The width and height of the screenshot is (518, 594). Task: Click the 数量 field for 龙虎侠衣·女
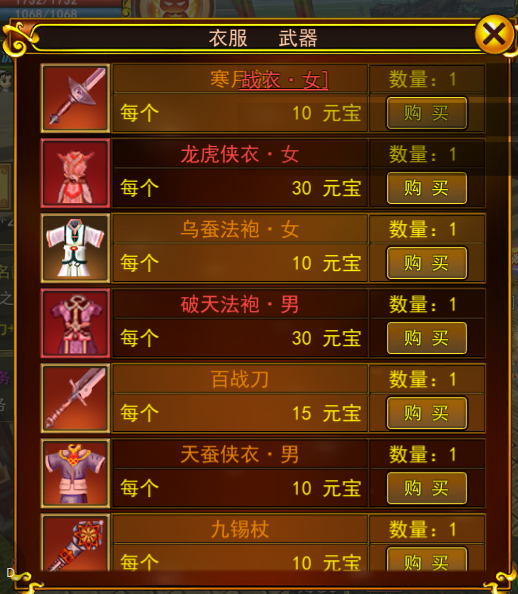click(x=427, y=154)
